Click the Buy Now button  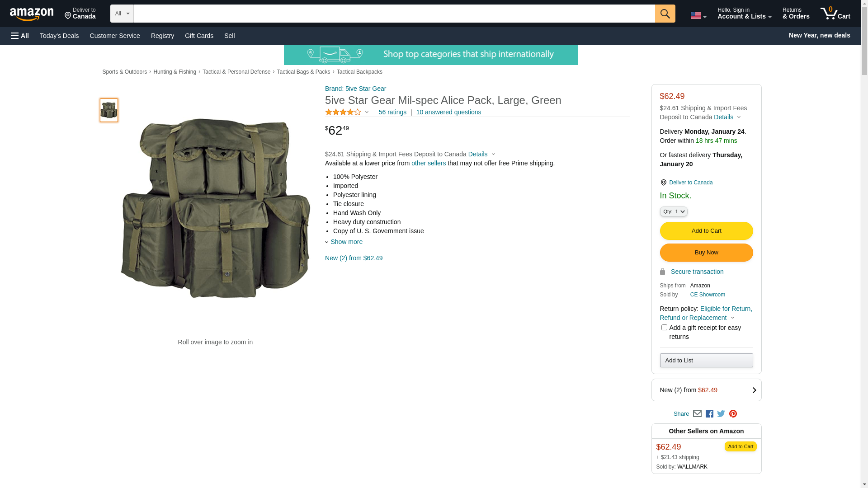click(706, 253)
